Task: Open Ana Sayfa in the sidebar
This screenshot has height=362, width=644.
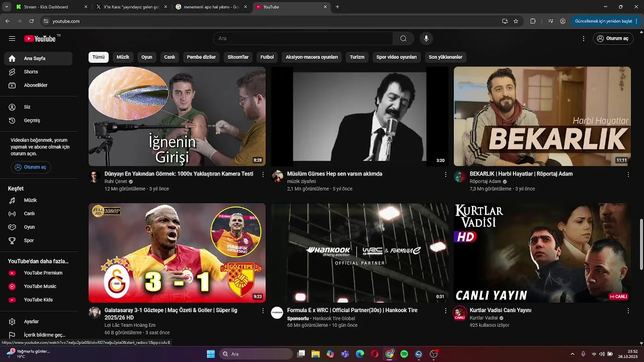Action: point(38,58)
